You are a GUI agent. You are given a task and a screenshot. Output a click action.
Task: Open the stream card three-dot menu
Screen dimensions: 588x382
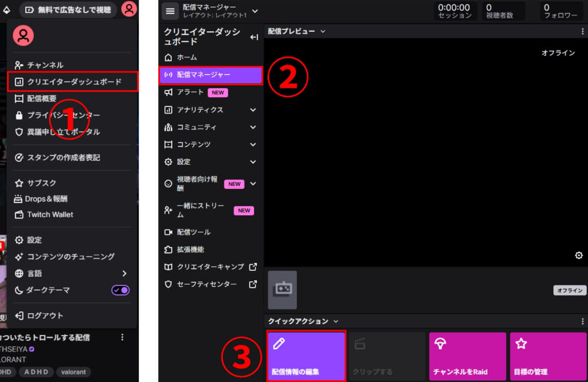122,337
